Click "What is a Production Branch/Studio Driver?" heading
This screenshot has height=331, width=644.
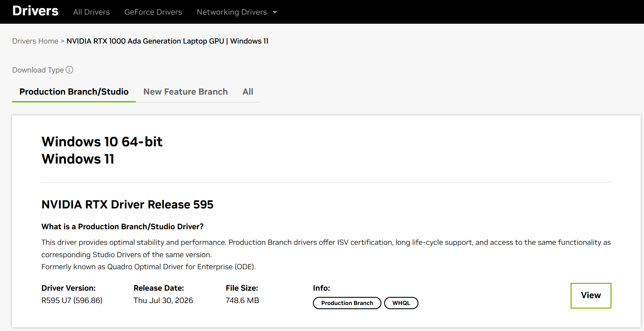click(x=122, y=227)
